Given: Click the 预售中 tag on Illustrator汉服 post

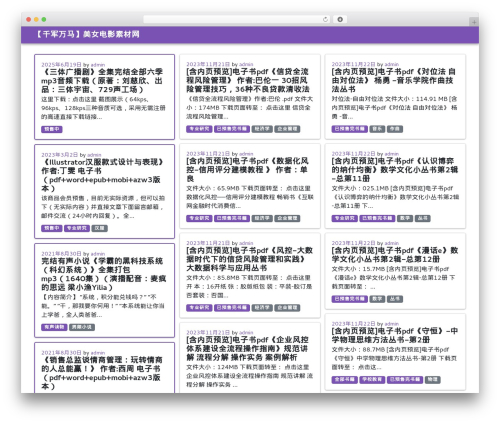Looking at the screenshot, I should tap(52, 228).
